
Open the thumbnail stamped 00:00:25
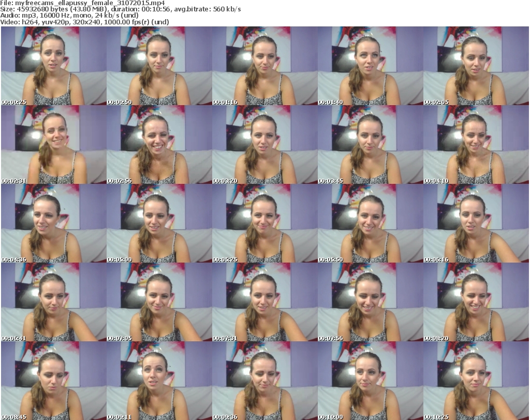coord(54,66)
